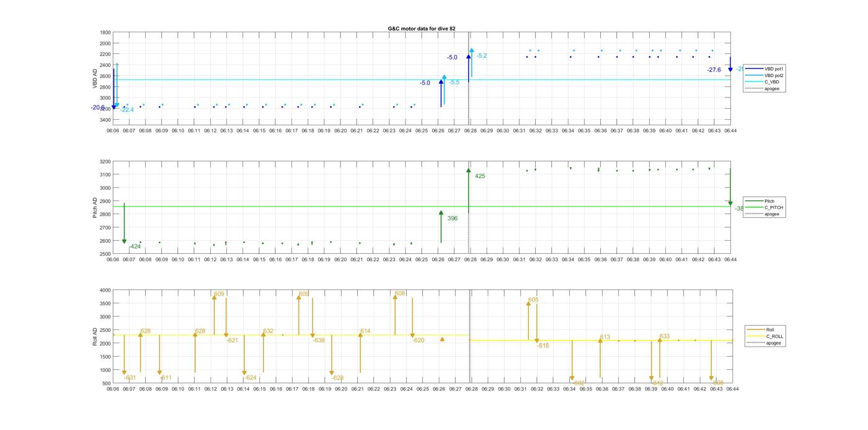Viewport: 868px width, 430px height.
Task: Click the "3100" tick on the Pitch axis
Action: [105, 175]
